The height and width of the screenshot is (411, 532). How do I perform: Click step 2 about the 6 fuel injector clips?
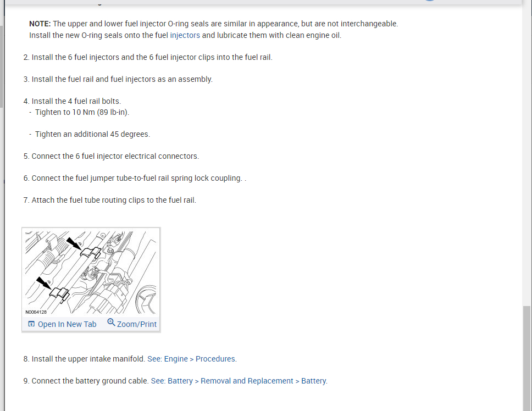click(x=148, y=57)
